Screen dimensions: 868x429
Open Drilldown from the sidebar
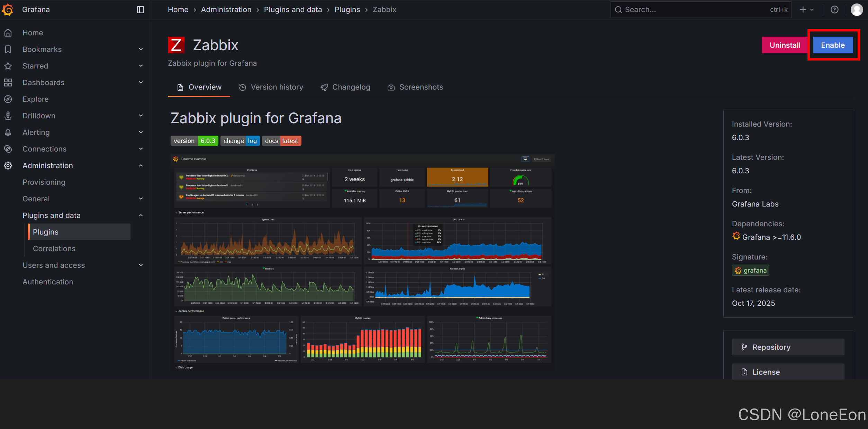39,116
